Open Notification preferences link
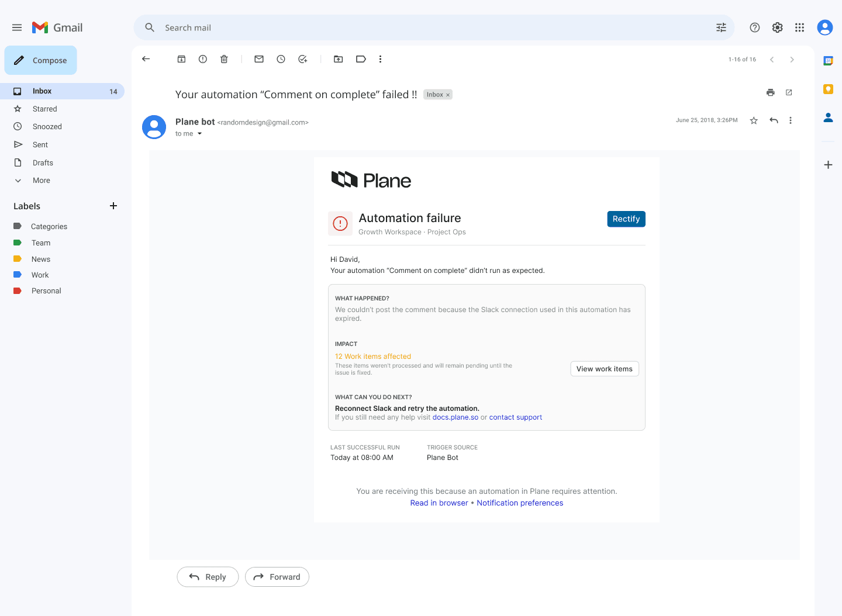 pyautogui.click(x=520, y=503)
